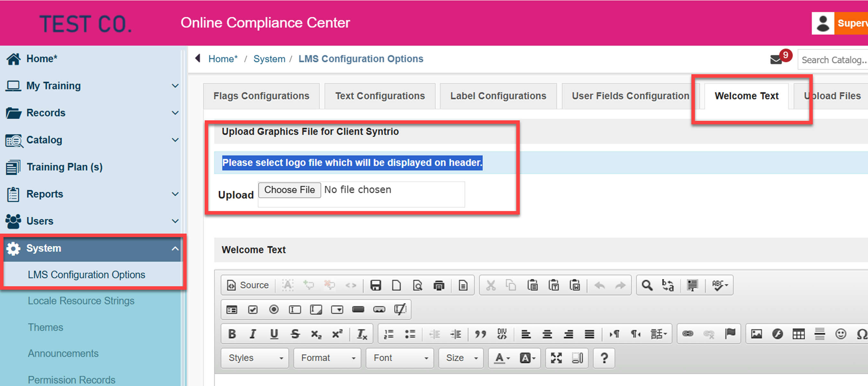
Task: Click the Find magnifier editor icon
Action: [647, 285]
